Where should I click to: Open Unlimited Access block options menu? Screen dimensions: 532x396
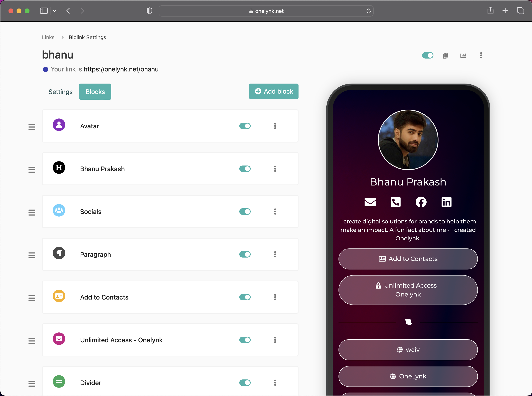[275, 340]
